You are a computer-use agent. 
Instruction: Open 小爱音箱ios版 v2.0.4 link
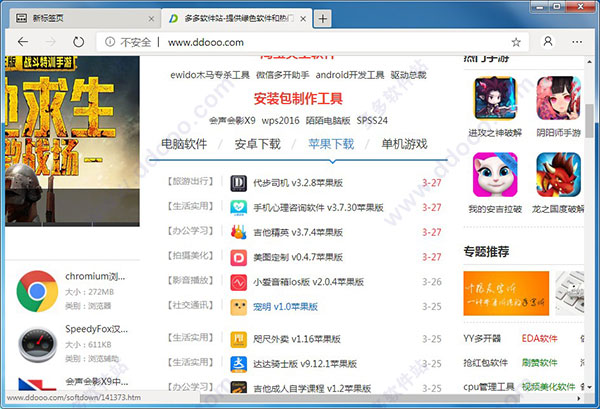click(x=308, y=282)
